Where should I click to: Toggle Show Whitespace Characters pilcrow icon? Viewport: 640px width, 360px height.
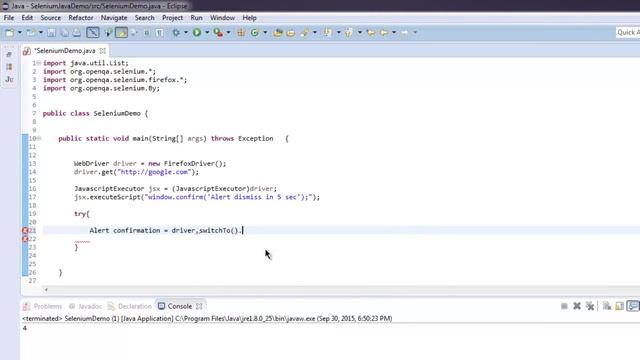pos(160,32)
